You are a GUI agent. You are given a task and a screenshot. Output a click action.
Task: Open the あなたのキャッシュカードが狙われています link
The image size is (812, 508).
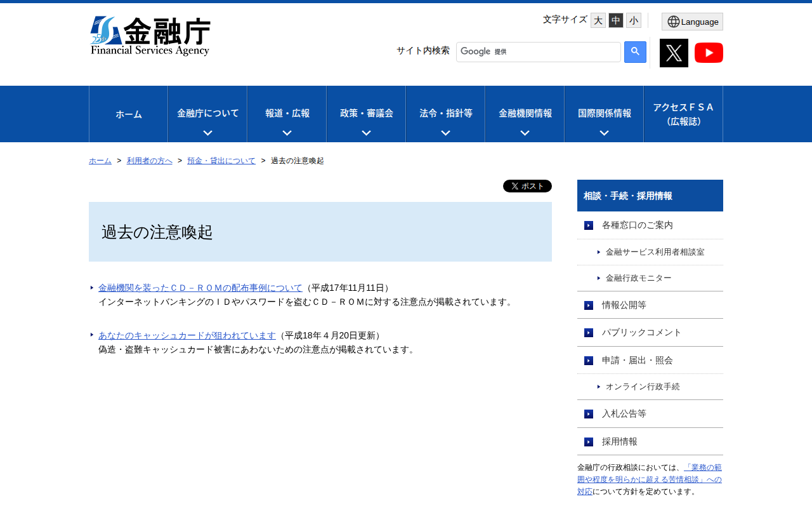[x=187, y=335]
